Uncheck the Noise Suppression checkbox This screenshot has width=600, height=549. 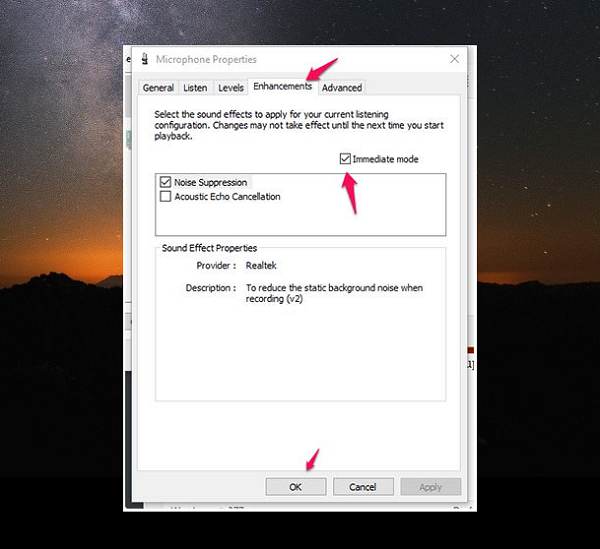tap(165, 183)
